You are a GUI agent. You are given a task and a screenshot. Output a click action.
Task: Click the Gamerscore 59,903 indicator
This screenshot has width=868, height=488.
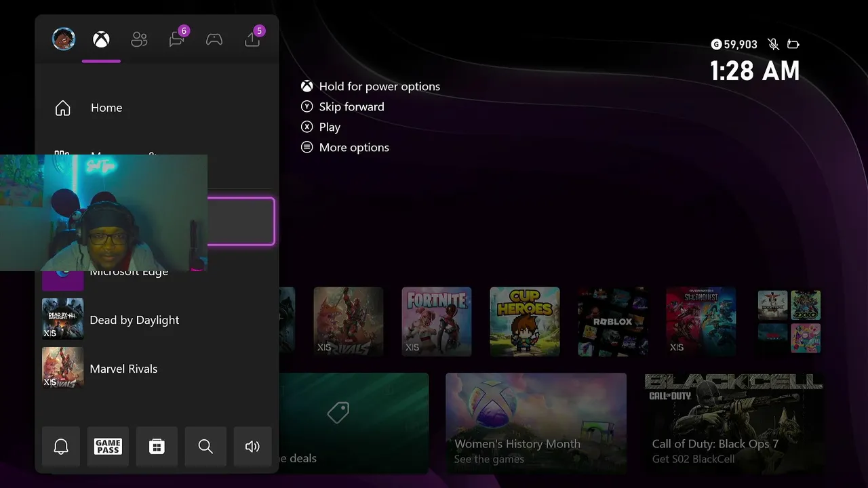click(x=734, y=44)
